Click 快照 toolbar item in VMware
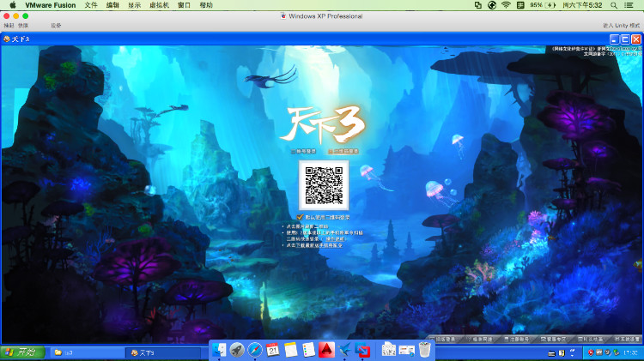This screenshot has height=361, width=644. coord(23,26)
